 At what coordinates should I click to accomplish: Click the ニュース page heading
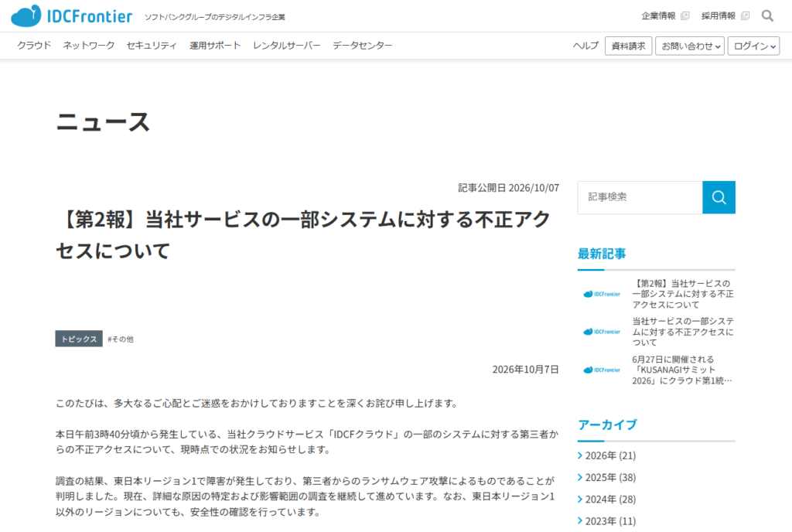(103, 122)
